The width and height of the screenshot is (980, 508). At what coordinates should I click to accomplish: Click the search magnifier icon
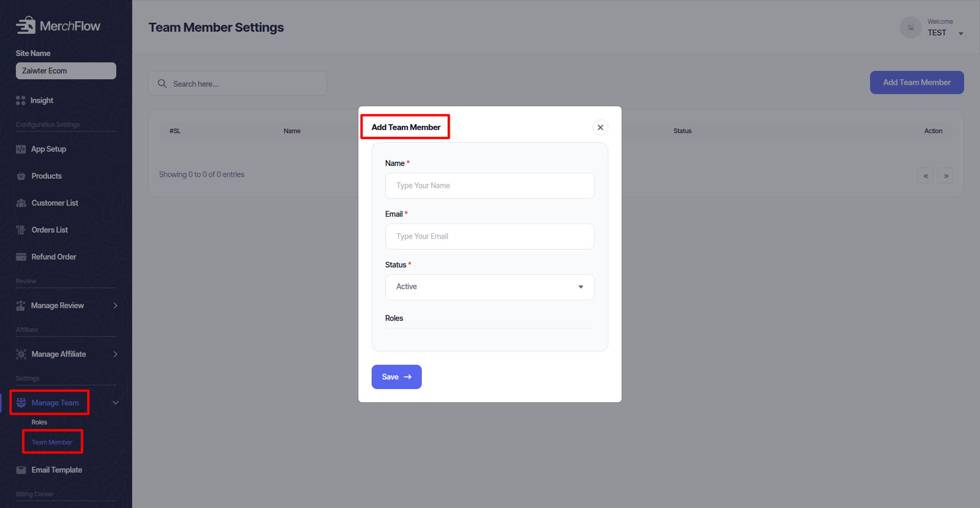tap(162, 84)
